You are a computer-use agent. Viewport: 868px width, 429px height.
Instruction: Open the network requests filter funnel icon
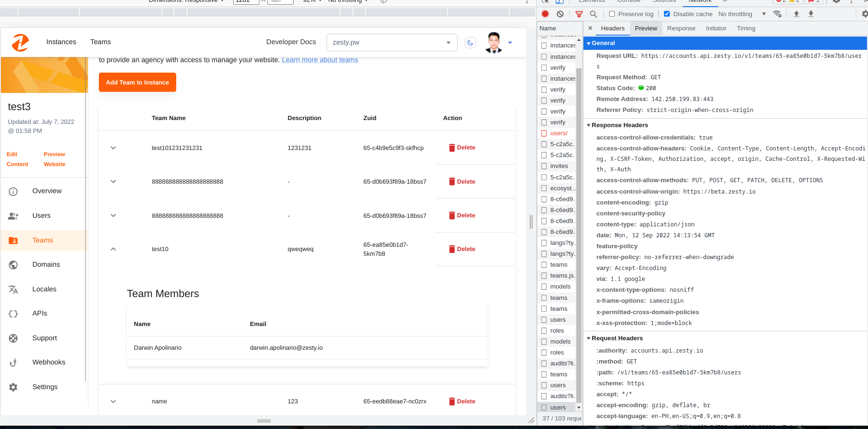[x=579, y=14]
